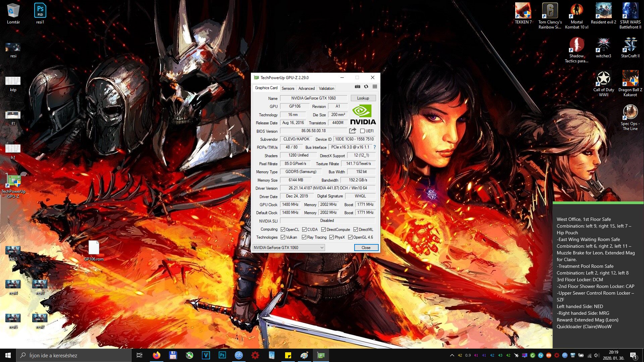Click the Windows taskbar search box
The height and width of the screenshot is (362, 644).
[x=74, y=355]
